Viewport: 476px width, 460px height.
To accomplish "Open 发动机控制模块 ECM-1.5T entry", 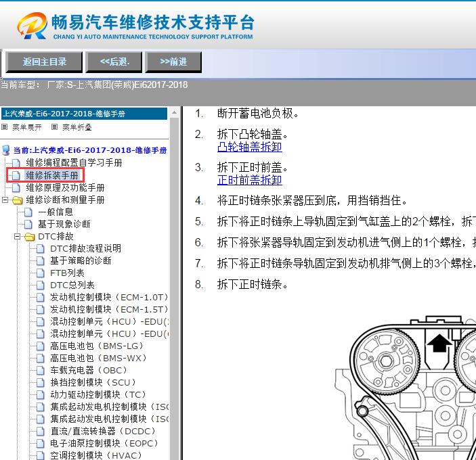I will (109, 309).
